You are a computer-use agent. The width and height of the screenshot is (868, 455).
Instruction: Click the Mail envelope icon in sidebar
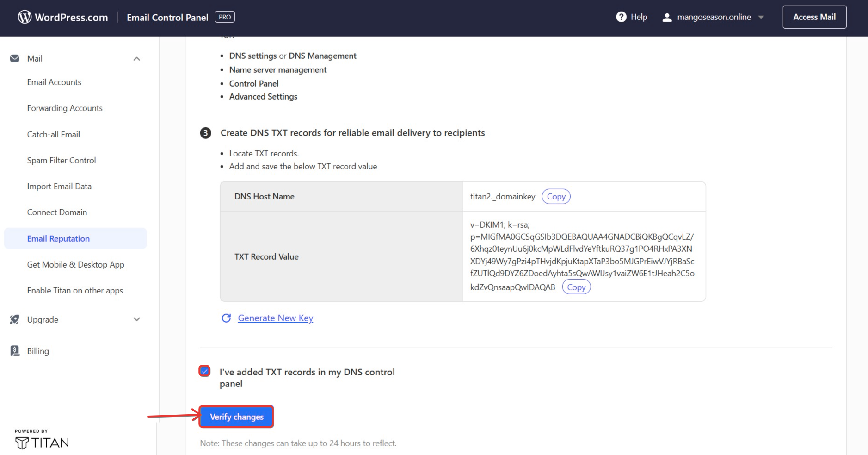click(15, 58)
